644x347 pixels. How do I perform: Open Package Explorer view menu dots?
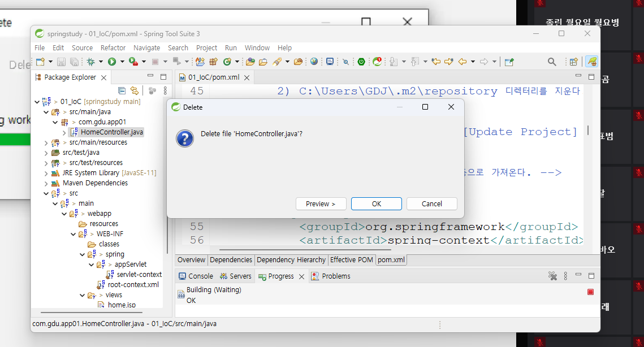coord(165,90)
